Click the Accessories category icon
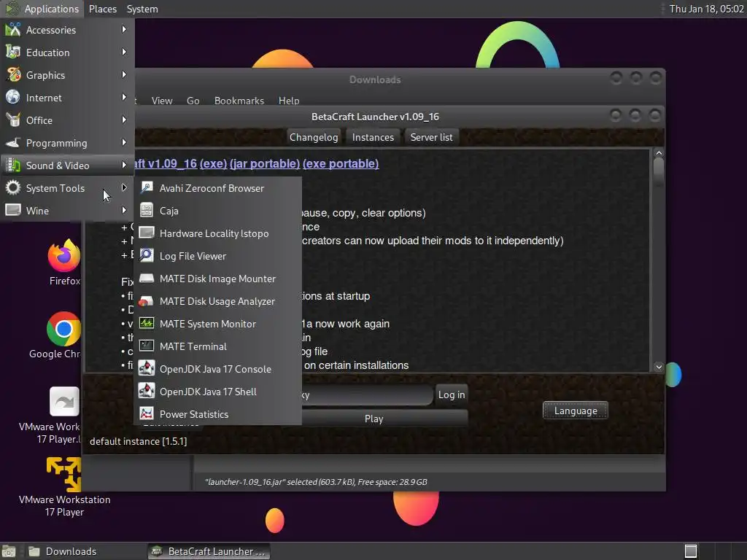Screen dimensions: 747x560 (x=13, y=29)
